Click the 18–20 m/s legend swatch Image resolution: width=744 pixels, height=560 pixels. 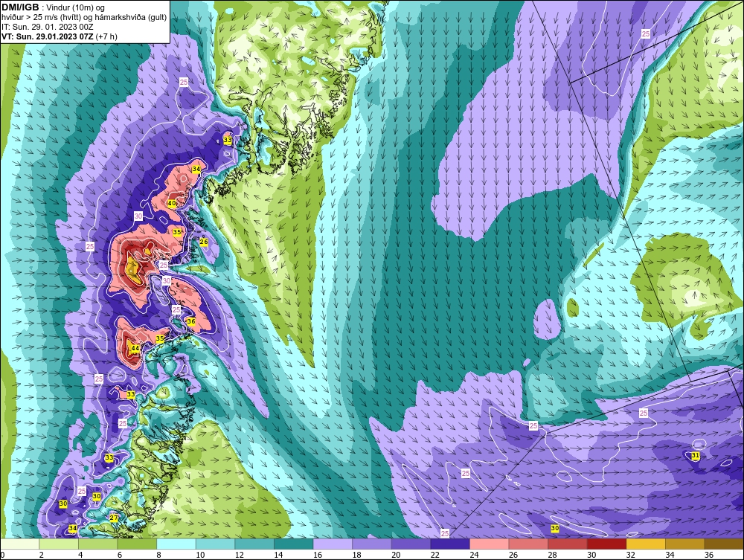372,544
